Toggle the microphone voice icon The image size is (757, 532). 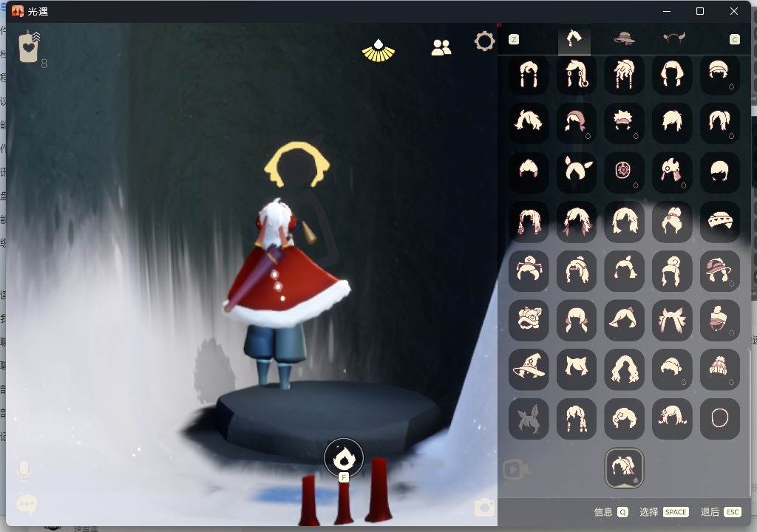click(24, 471)
